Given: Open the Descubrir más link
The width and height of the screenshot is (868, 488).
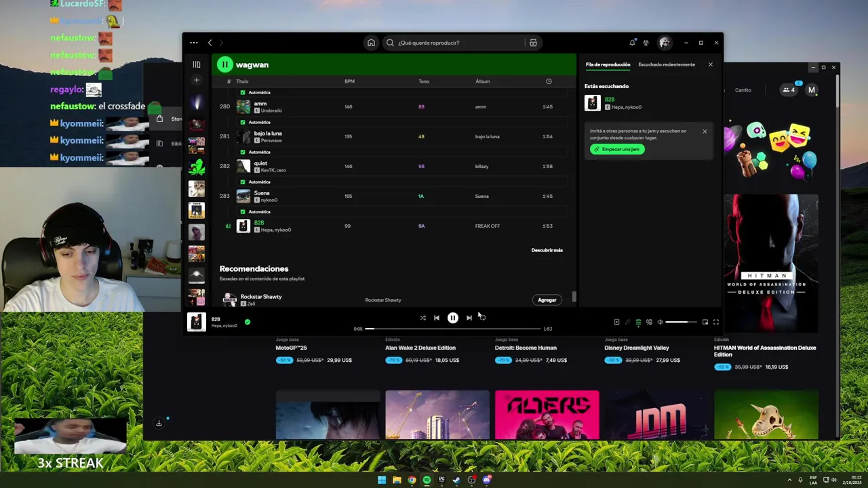Looking at the screenshot, I should click(547, 250).
